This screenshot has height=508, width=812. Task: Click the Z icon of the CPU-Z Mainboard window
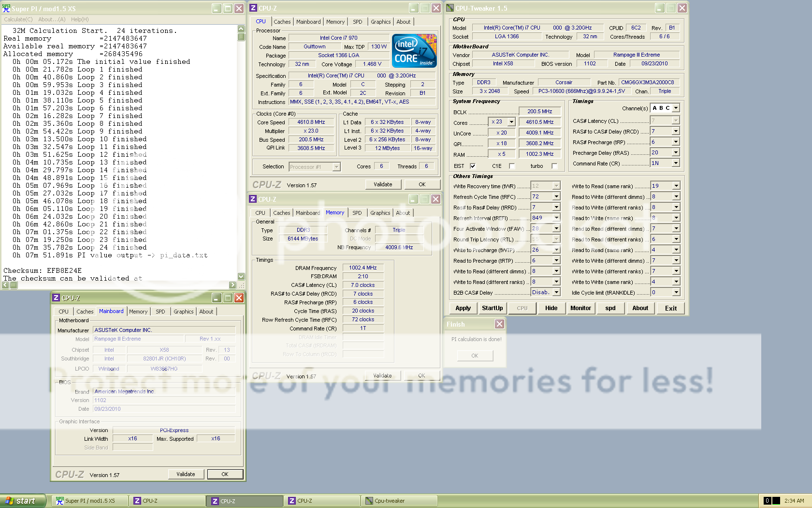click(x=56, y=298)
